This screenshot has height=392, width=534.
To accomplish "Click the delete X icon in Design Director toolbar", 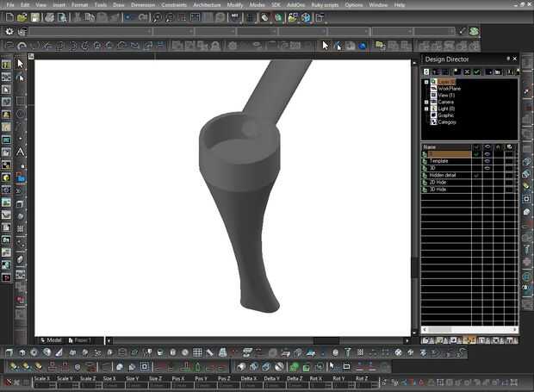I will [x=466, y=72].
